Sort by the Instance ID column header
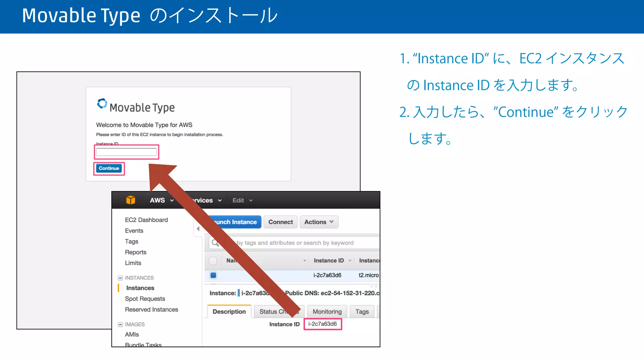This screenshot has height=362, width=644. click(329, 261)
